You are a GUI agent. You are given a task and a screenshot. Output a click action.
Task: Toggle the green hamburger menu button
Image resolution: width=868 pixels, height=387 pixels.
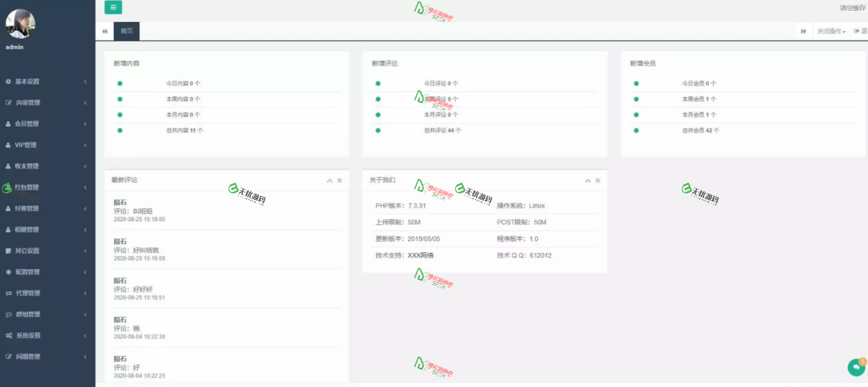coord(113,7)
